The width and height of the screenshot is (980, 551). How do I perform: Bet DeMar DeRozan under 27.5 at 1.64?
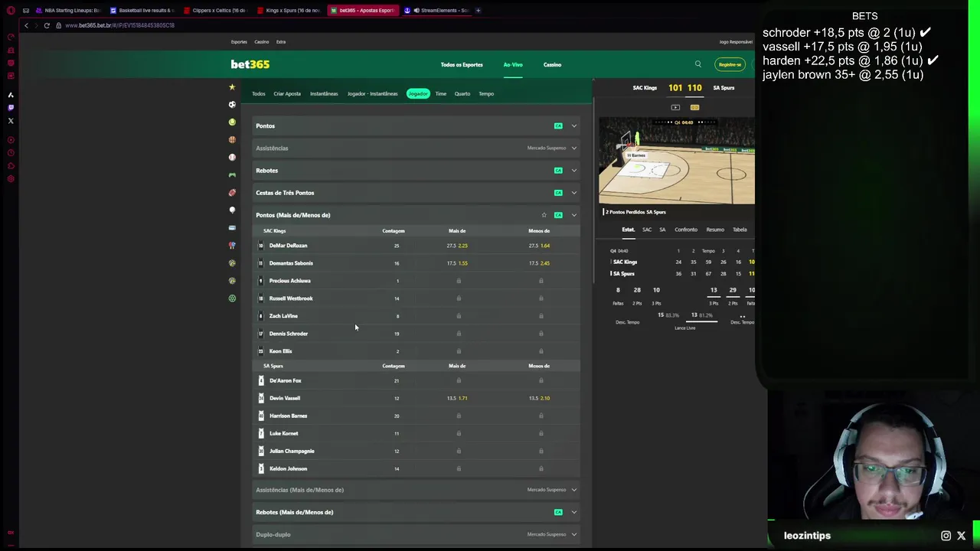tap(539, 246)
